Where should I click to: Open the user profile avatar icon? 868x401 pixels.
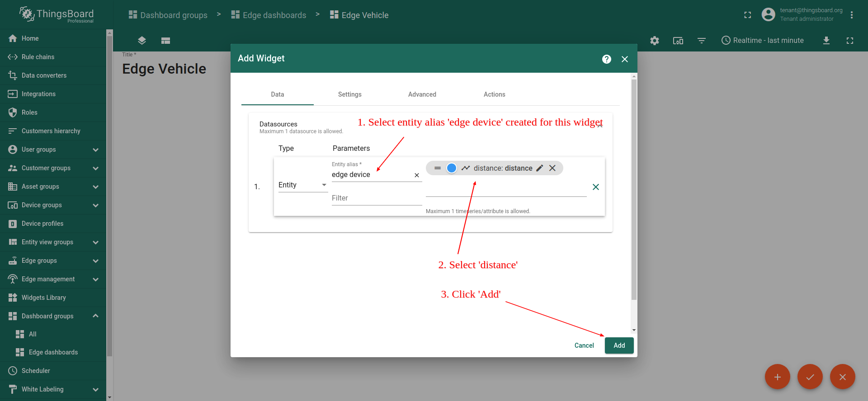768,14
